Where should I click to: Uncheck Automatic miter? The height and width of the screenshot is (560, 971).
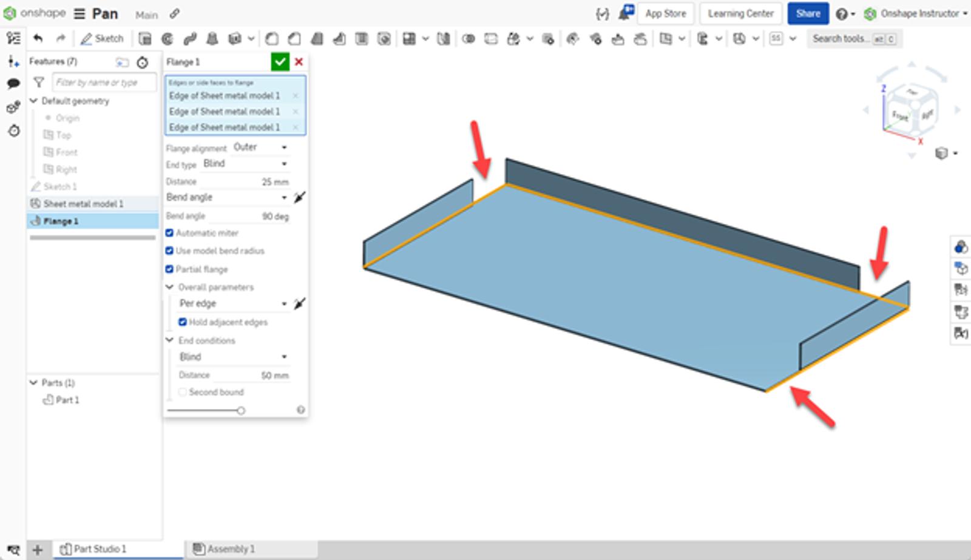170,233
